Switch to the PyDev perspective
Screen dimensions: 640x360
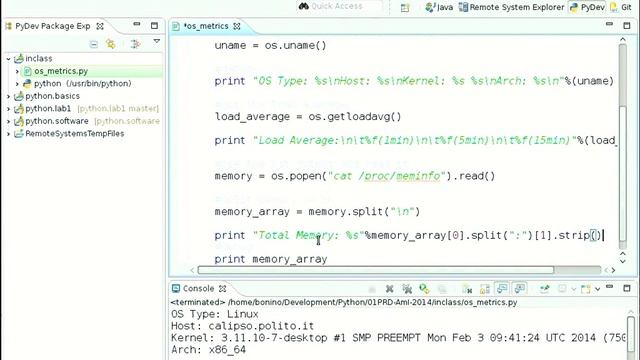pyautogui.click(x=587, y=7)
